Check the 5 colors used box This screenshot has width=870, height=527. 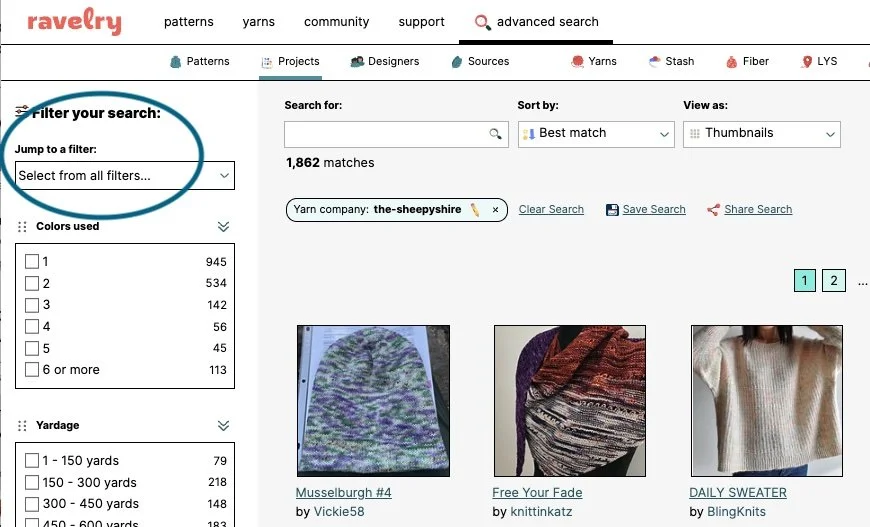tap(32, 348)
